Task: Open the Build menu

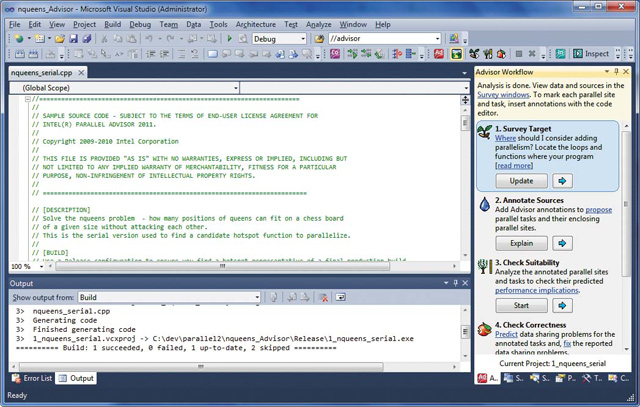Action: [112, 24]
